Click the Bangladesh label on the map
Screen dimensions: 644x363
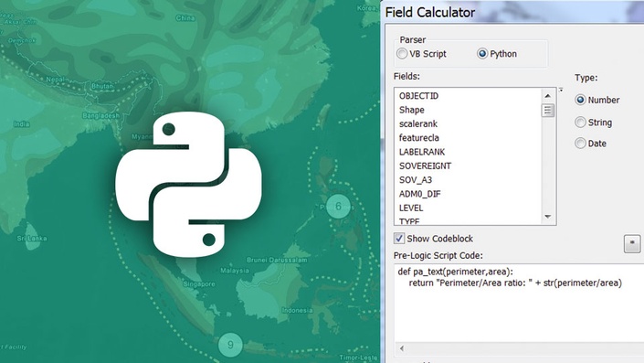100,115
